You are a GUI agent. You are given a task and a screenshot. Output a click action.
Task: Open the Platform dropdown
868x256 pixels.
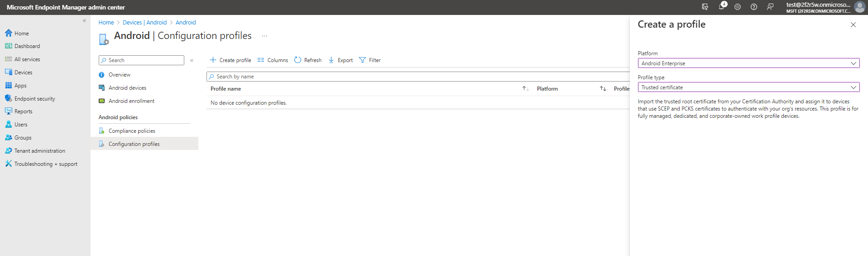(748, 63)
